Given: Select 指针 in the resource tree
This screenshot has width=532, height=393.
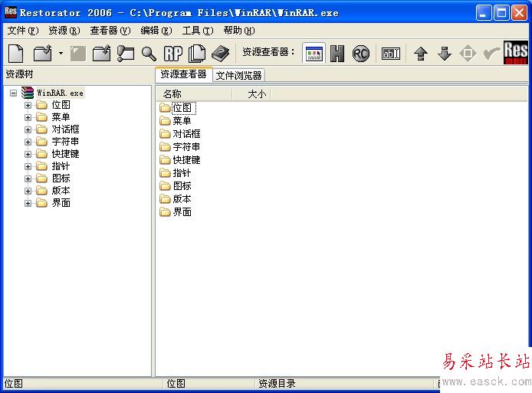Looking at the screenshot, I should coord(61,166).
